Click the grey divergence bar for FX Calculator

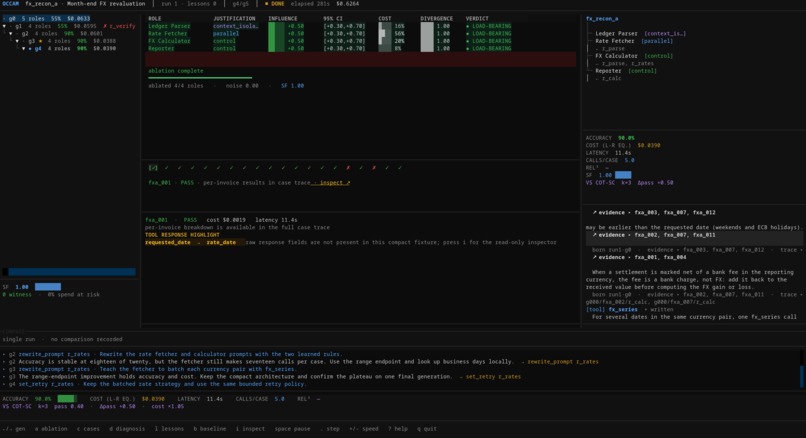pyautogui.click(x=427, y=41)
